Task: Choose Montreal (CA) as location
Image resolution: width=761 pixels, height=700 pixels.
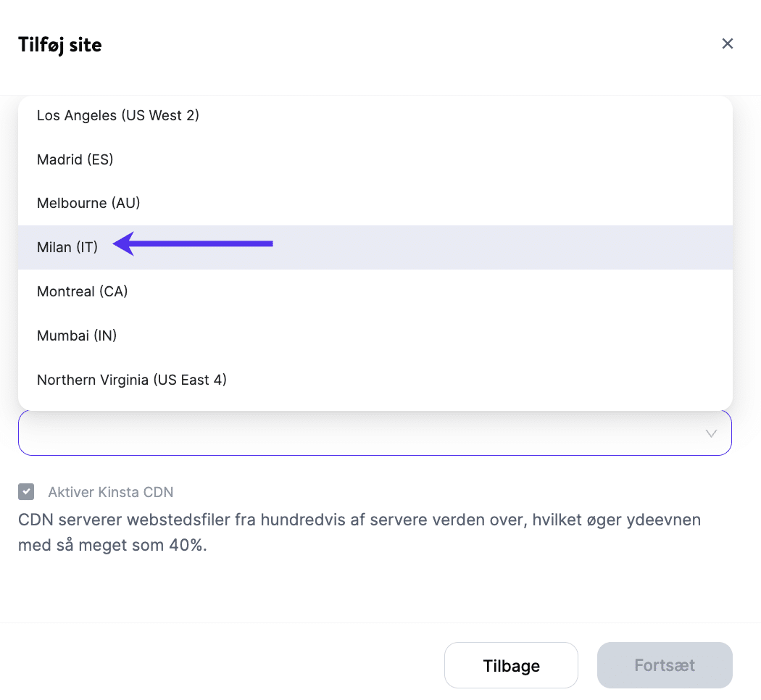Action: point(83,292)
